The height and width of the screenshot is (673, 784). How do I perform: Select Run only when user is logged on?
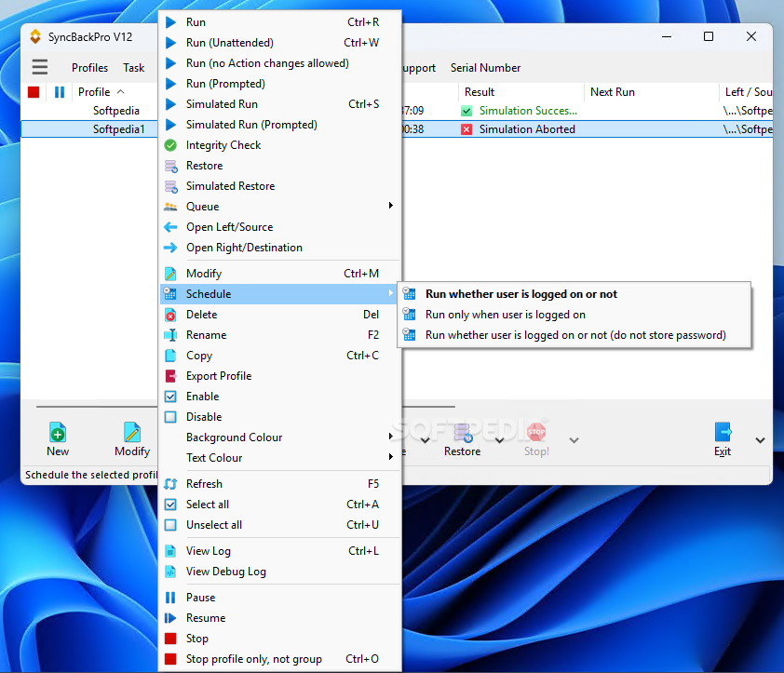574,315
